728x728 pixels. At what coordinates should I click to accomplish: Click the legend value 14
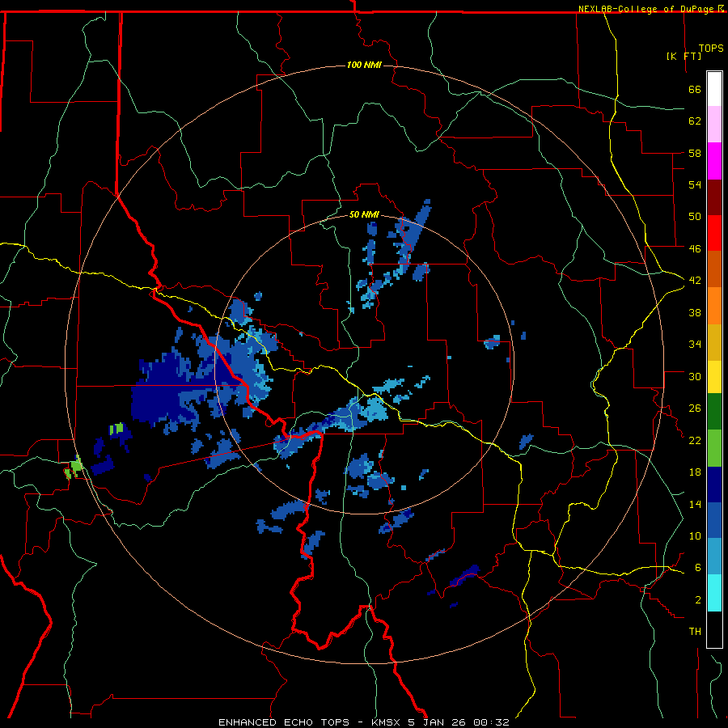click(695, 504)
